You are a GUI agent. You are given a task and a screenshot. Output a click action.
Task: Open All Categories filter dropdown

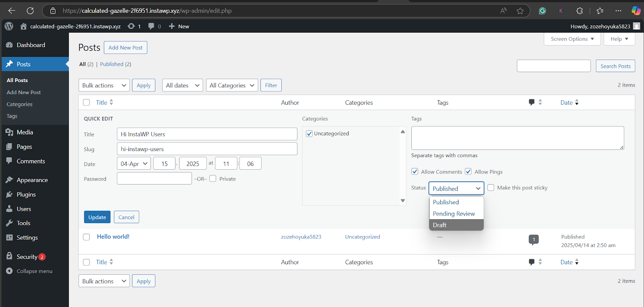(232, 85)
